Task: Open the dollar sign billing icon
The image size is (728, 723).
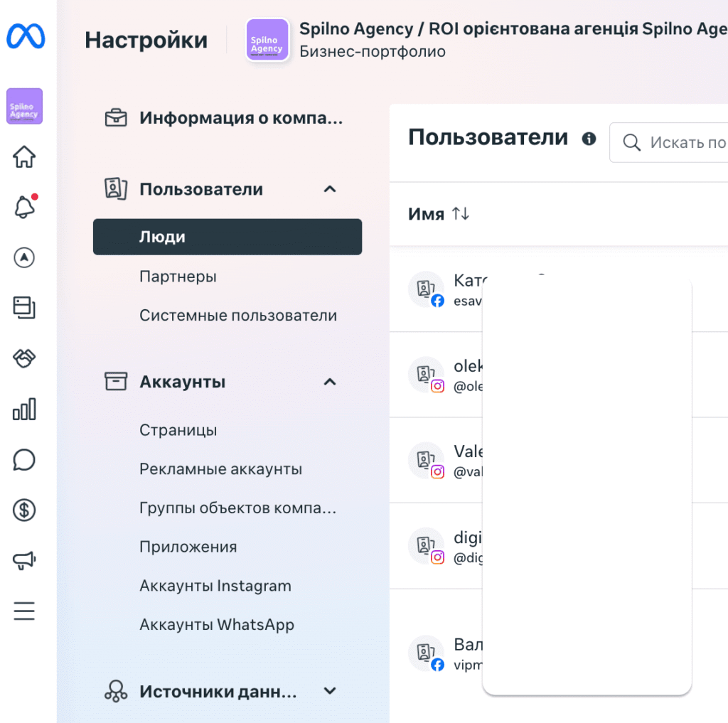Action: 24,510
